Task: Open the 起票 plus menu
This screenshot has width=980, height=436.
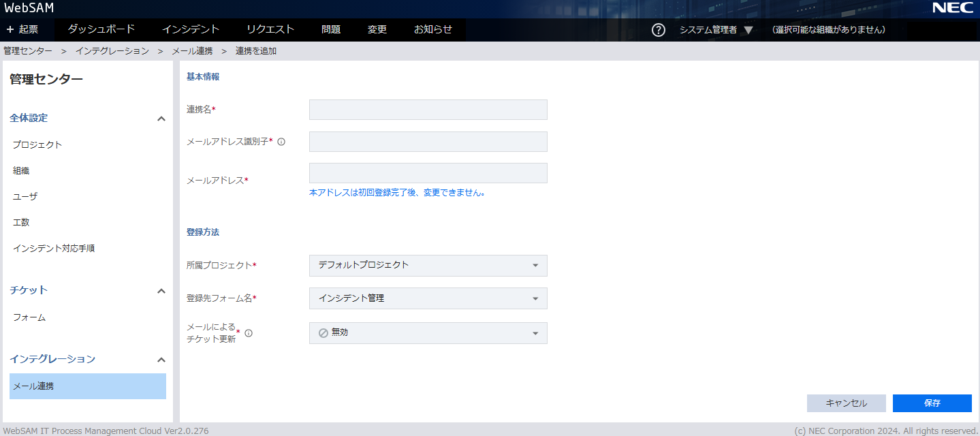Action: [22, 30]
